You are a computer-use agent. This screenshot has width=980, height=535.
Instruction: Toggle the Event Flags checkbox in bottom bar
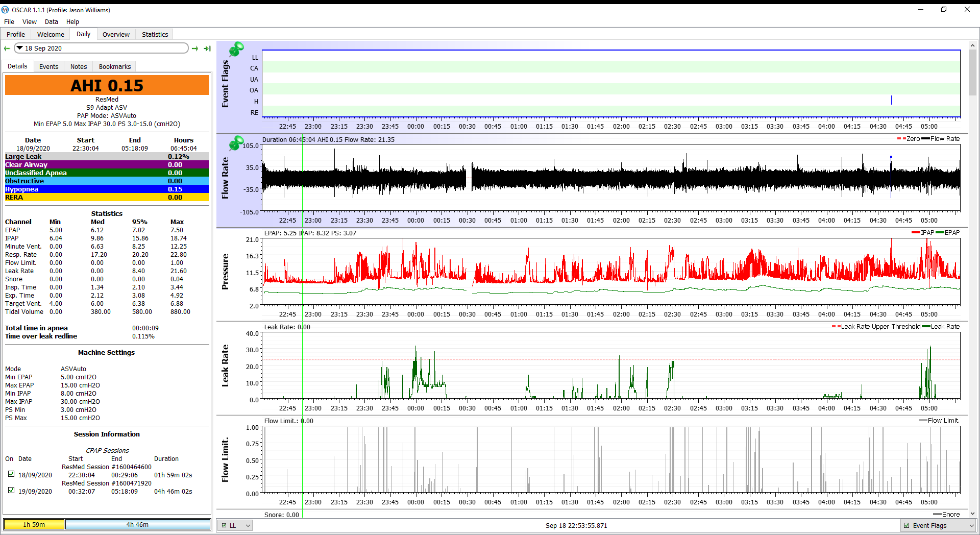click(906, 525)
